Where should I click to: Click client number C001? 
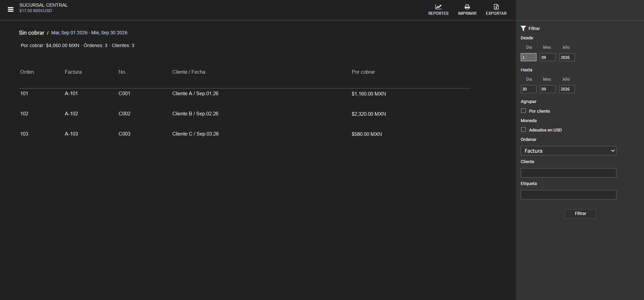[124, 93]
